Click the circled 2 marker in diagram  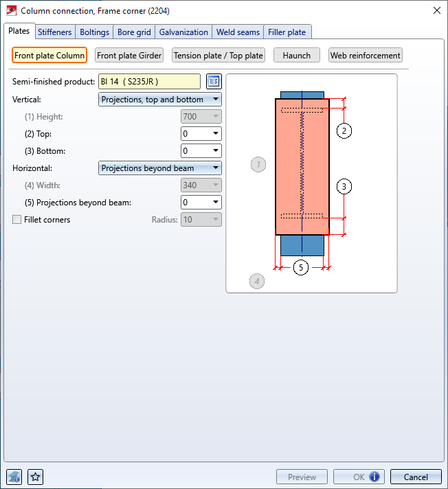click(x=344, y=130)
